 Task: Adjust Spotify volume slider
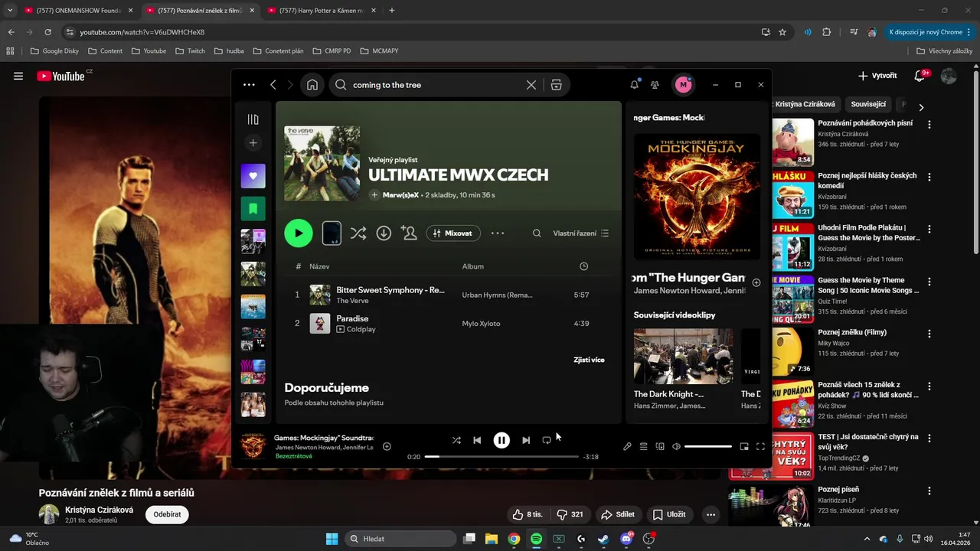coord(708,446)
